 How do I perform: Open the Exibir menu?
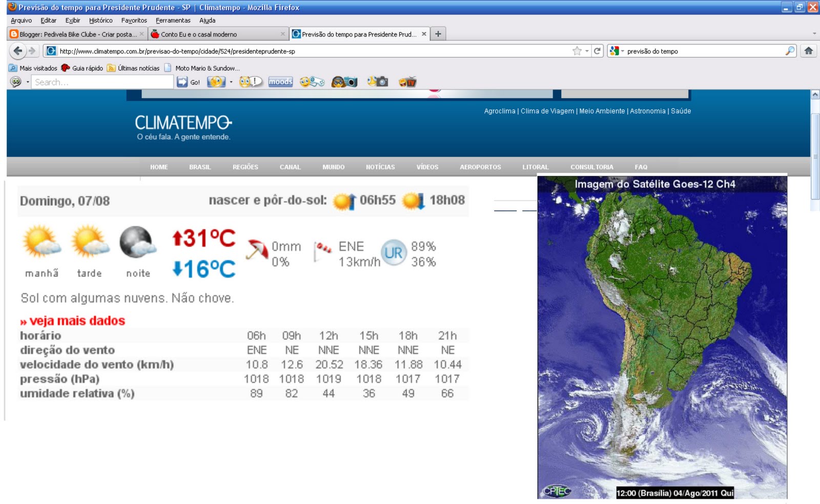(73, 20)
